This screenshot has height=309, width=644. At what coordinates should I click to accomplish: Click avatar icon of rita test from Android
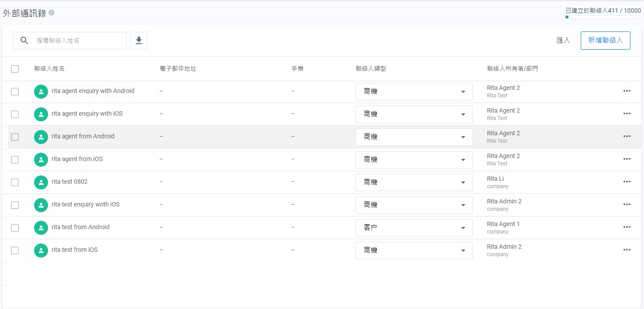(41, 227)
